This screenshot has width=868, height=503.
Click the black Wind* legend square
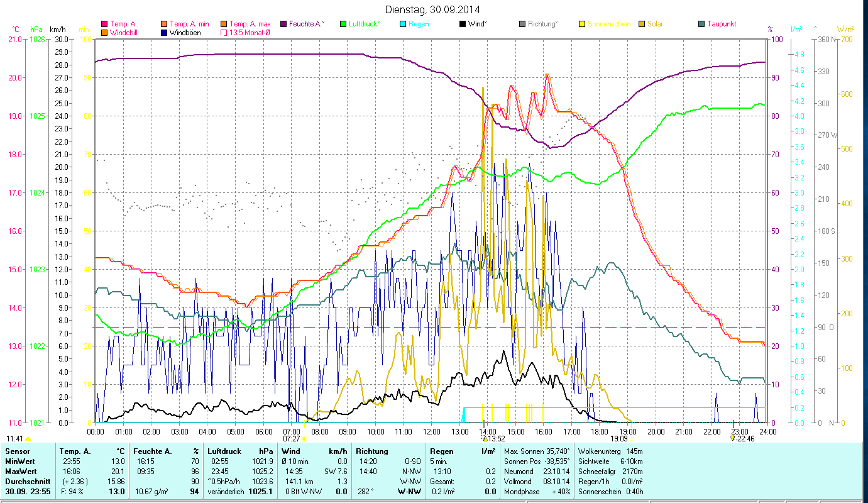(x=463, y=24)
